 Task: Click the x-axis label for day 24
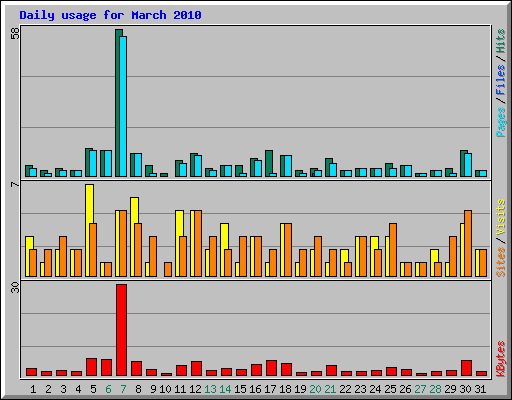pyautogui.click(x=375, y=389)
